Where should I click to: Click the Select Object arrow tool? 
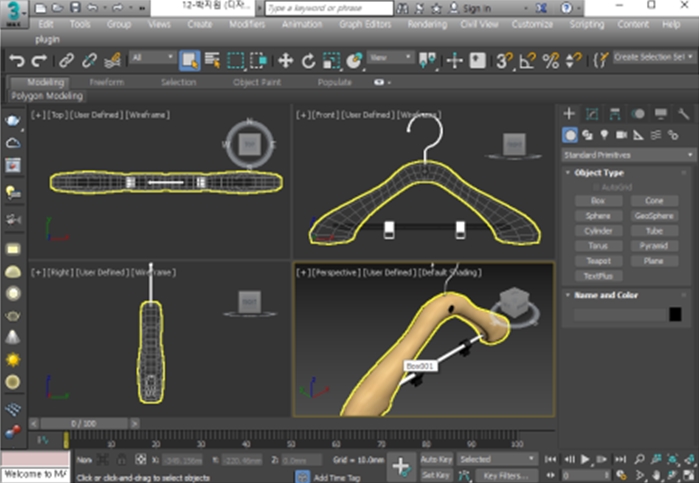(x=189, y=61)
